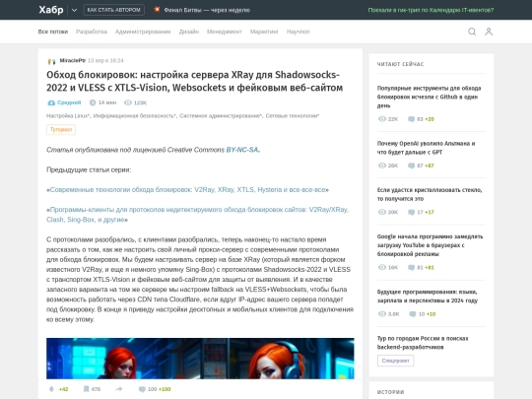Screen dimensions: 532x399
Task: Click the Спецпроект badge button
Action: pos(395,361)
